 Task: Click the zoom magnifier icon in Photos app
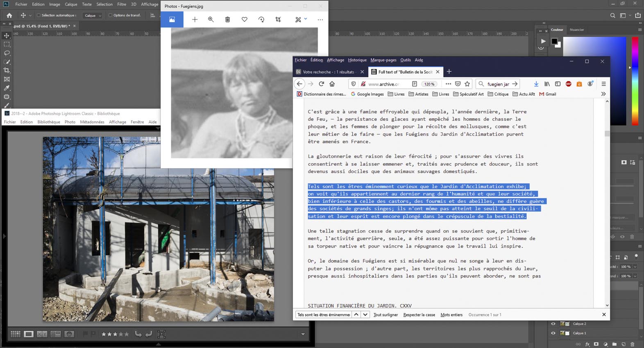211,20
